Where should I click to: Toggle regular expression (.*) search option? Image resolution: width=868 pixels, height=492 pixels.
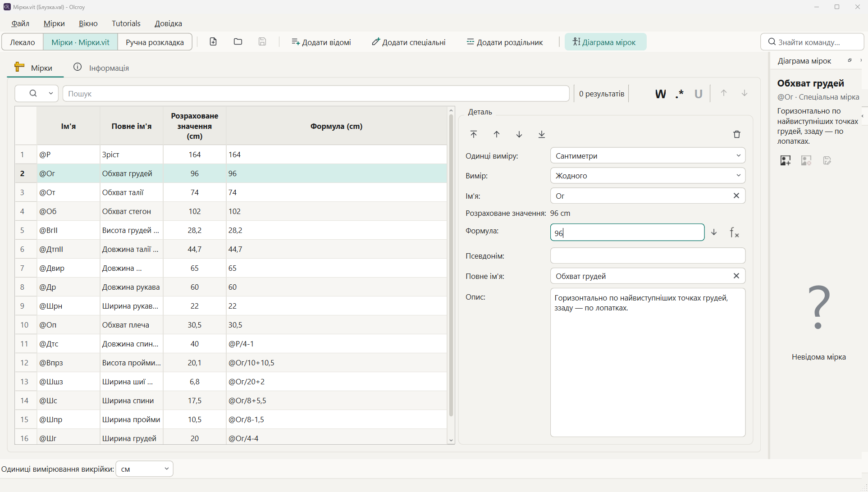[x=680, y=94]
